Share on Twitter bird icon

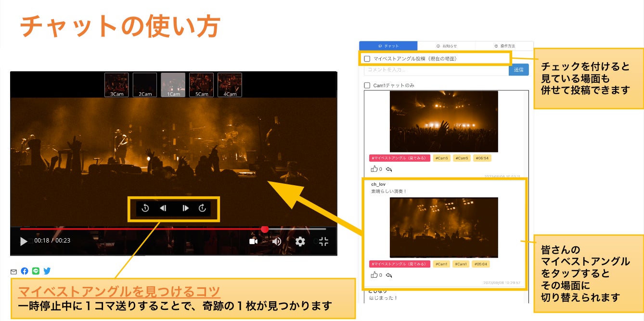coord(47,271)
